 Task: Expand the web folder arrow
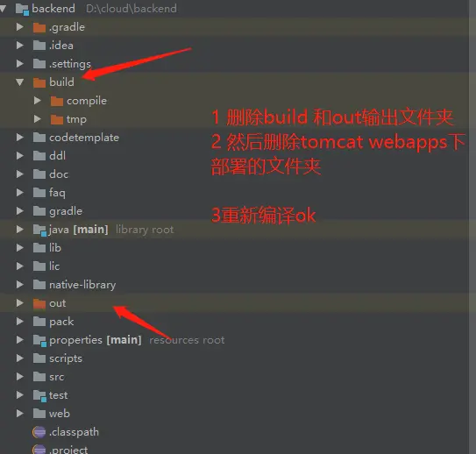coord(20,414)
